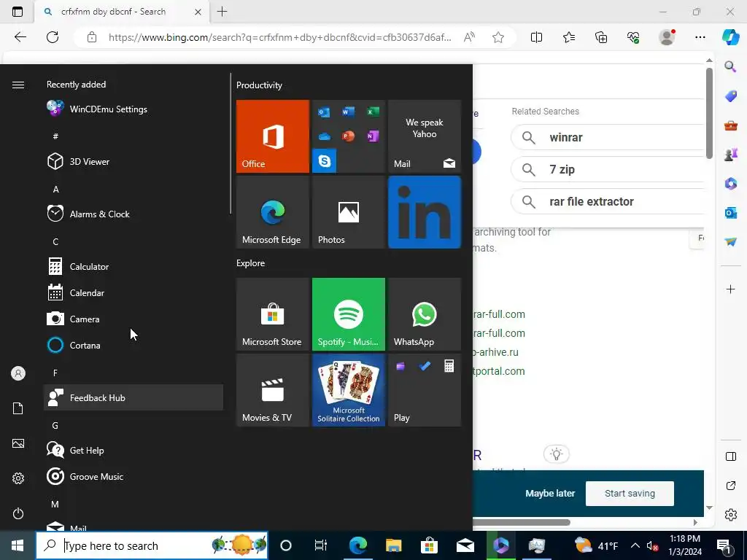This screenshot has width=747, height=560.
Task: Select related search 7 zip
Action: click(608, 169)
